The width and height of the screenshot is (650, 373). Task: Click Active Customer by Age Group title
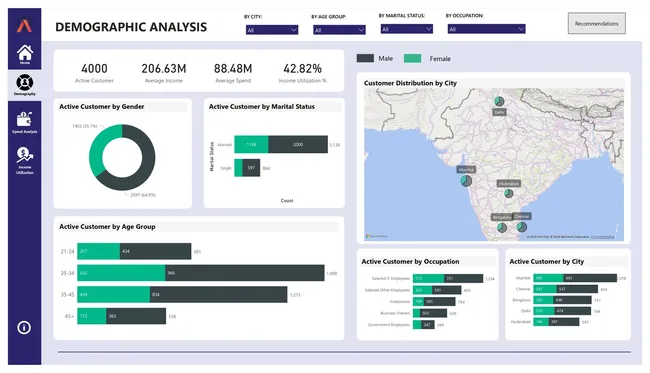(x=107, y=227)
